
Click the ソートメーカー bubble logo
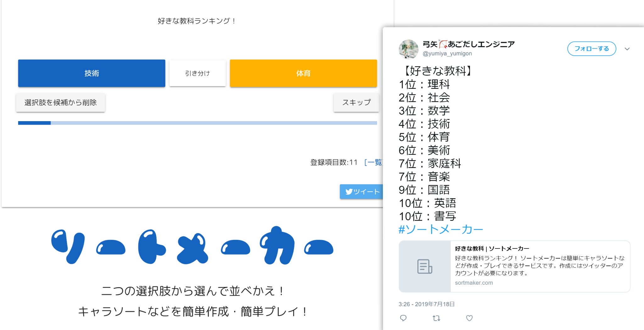point(192,245)
